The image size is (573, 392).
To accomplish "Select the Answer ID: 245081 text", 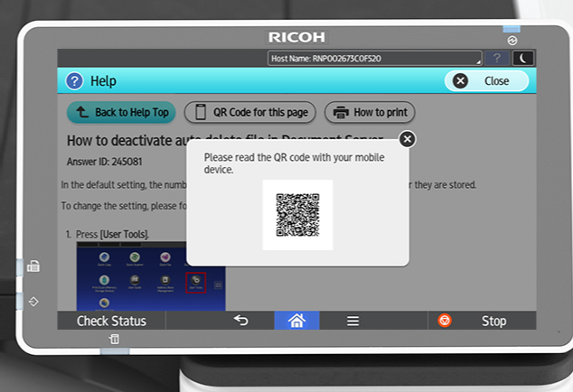I will (104, 162).
